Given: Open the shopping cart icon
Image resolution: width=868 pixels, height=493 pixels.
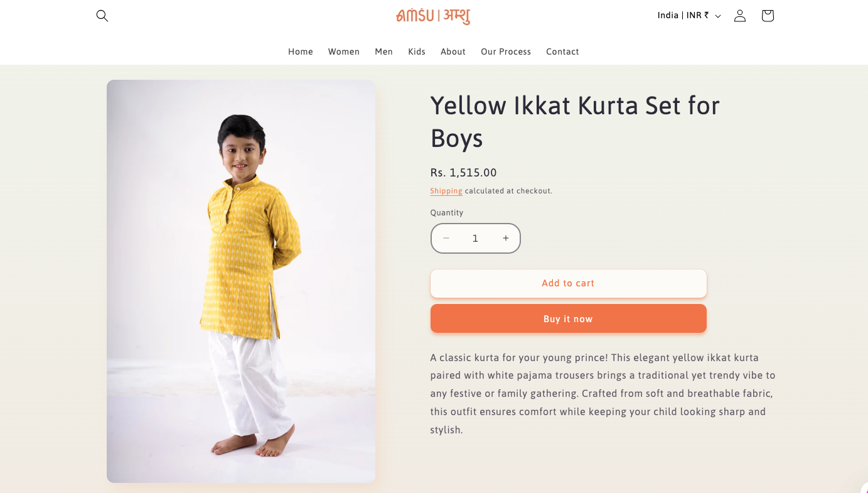Looking at the screenshot, I should pos(768,16).
